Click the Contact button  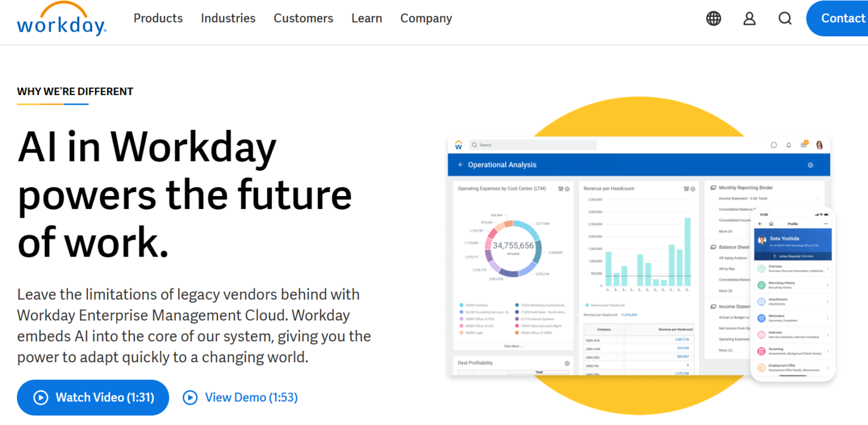click(x=837, y=19)
